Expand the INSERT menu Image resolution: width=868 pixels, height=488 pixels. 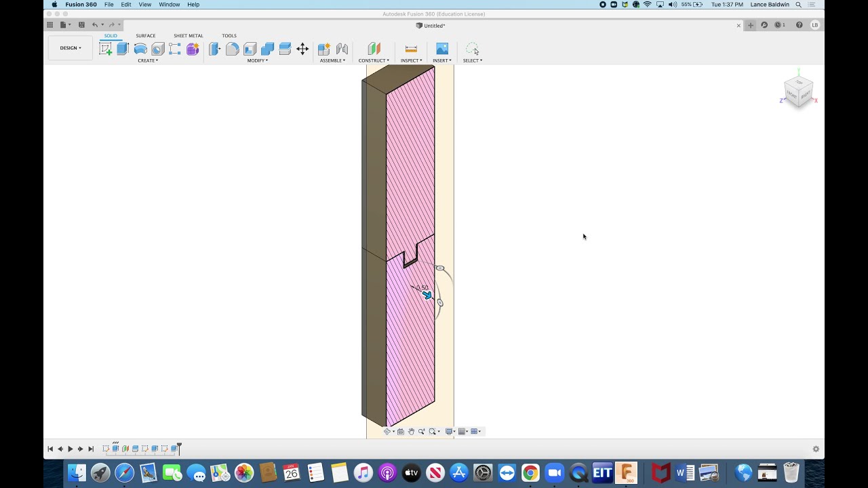[442, 60]
